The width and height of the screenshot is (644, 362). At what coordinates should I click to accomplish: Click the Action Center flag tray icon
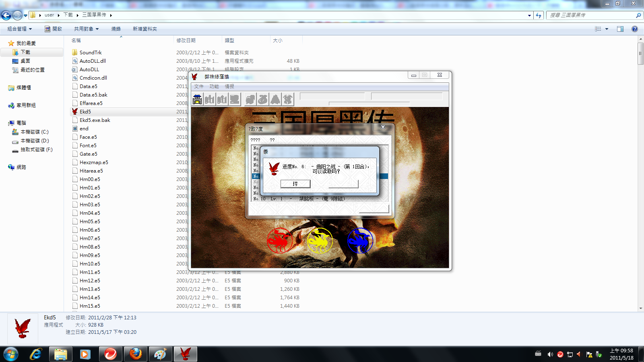click(589, 354)
